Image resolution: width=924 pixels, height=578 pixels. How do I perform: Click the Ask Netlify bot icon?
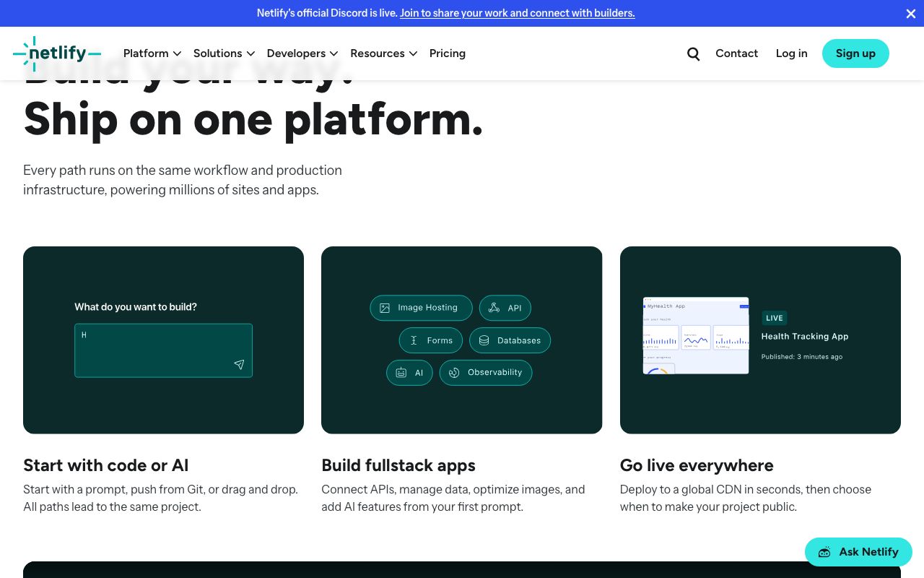(824, 552)
